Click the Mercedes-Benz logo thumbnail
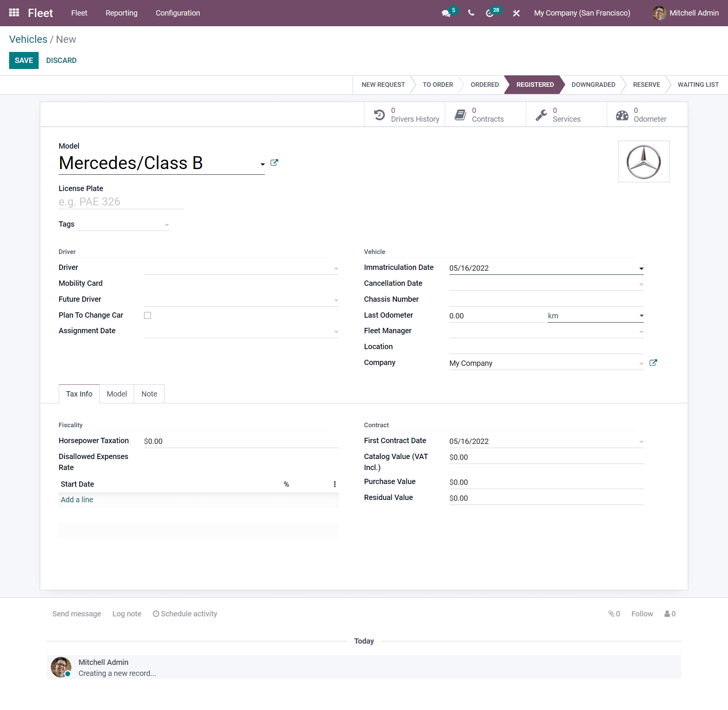 tap(643, 161)
